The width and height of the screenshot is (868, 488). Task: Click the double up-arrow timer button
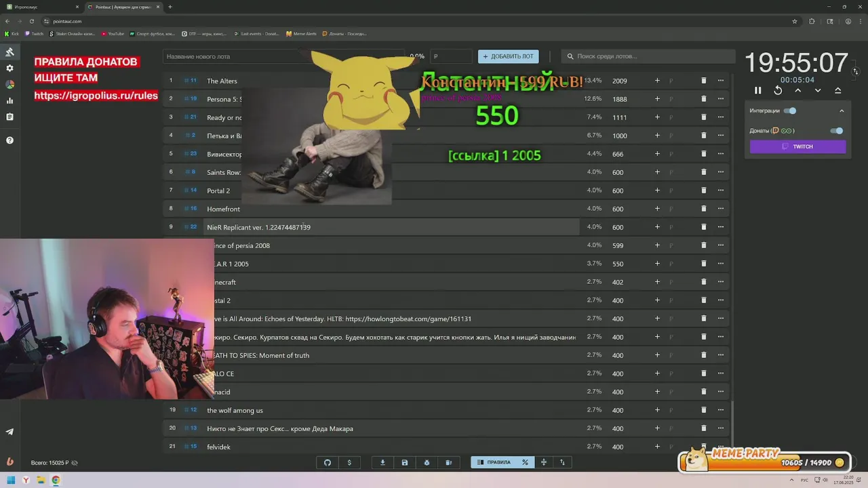837,90
